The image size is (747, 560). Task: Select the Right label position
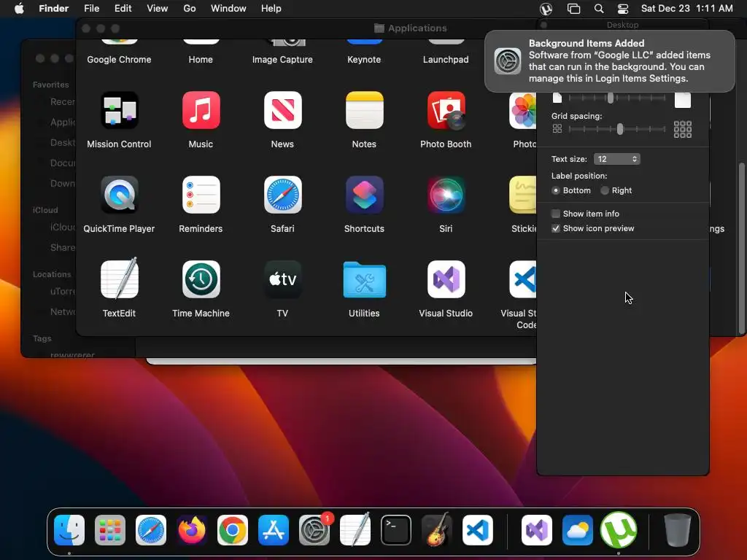(605, 190)
